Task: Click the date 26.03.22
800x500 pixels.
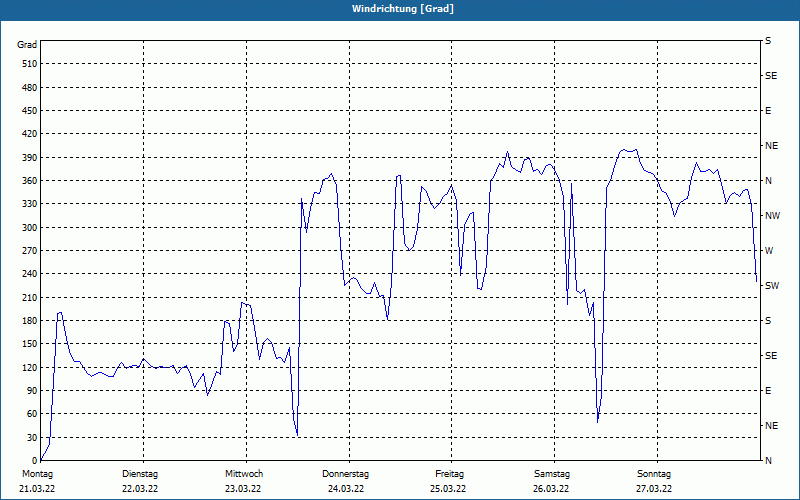Action: pyautogui.click(x=551, y=489)
